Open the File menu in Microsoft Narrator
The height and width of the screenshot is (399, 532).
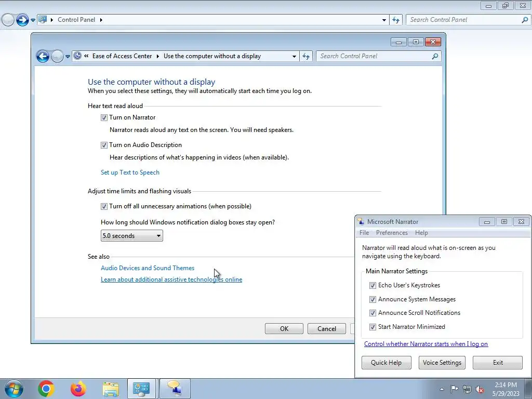364,233
